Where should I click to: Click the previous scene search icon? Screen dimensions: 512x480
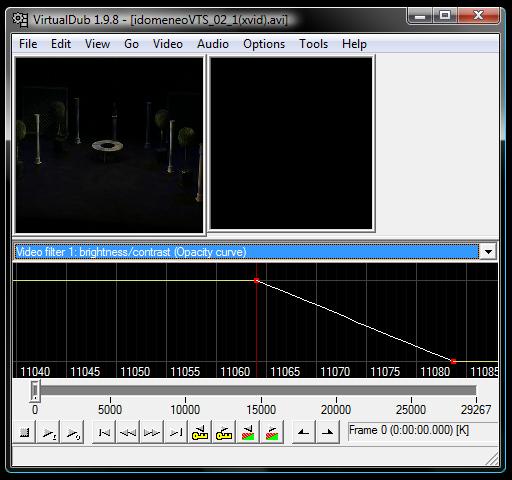pos(248,432)
